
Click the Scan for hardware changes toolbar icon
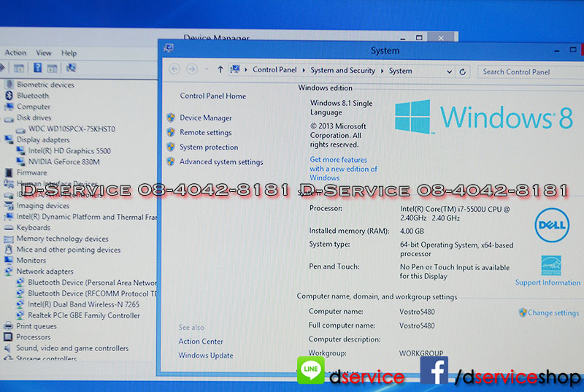tap(71, 68)
